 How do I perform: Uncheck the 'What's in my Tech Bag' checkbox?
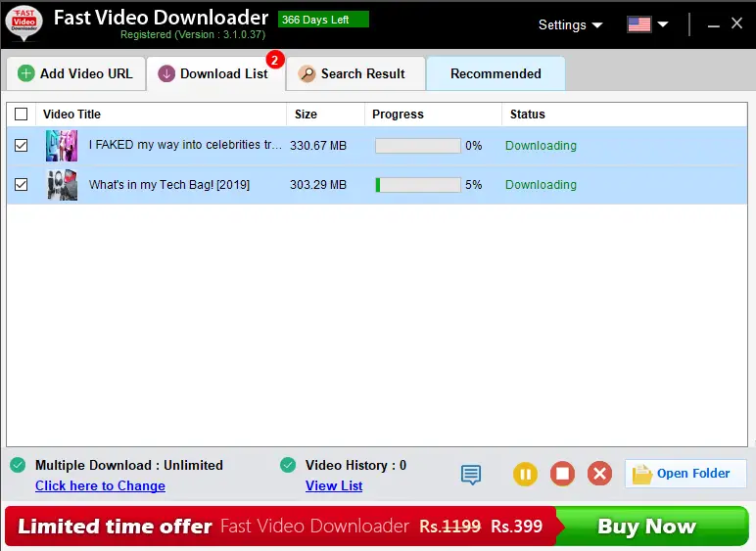pyautogui.click(x=22, y=184)
